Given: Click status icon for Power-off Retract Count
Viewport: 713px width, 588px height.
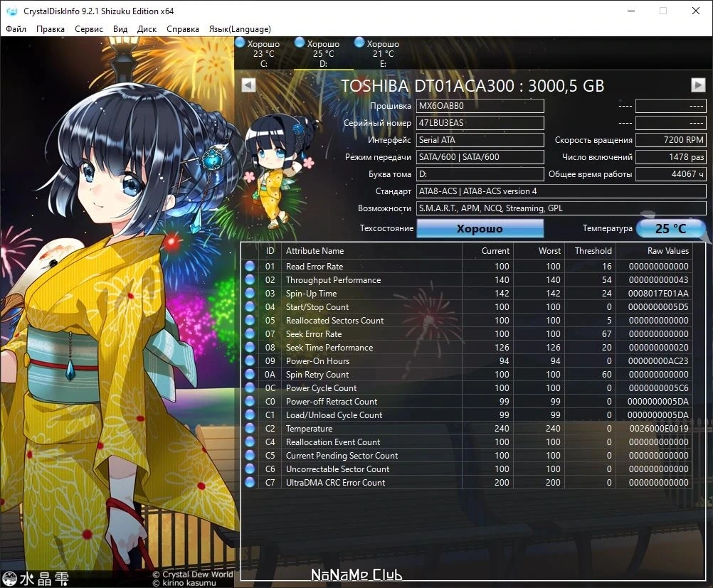Looking at the screenshot, I should 250,401.
